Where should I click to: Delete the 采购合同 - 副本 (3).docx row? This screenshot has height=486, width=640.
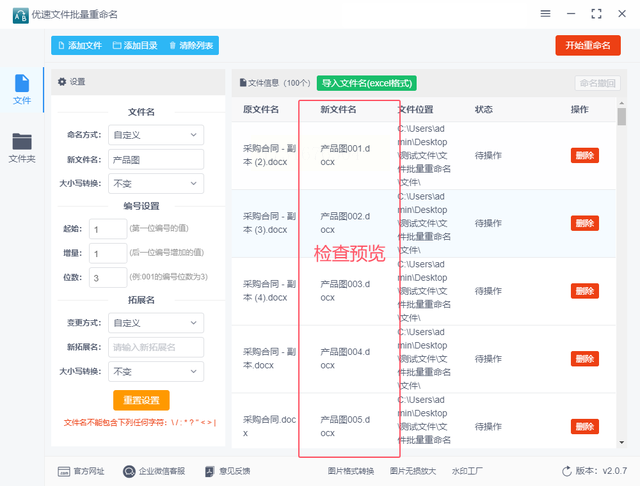point(584,223)
